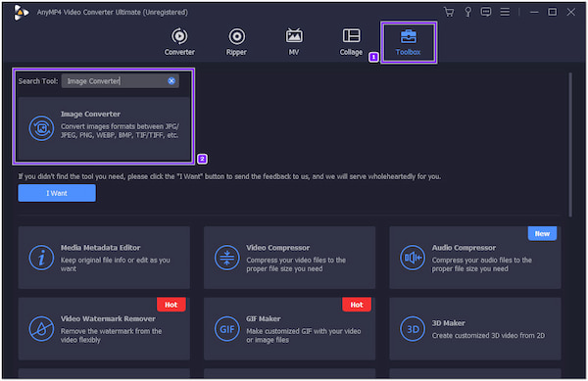The image size is (588, 381).
Task: Open the Collage tab
Action: [352, 42]
